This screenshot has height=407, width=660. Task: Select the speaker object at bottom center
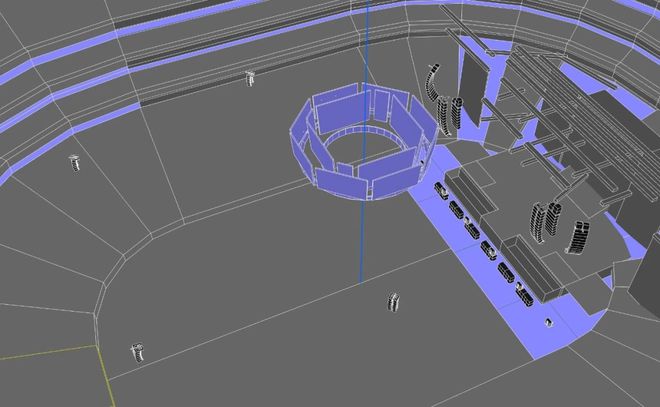coord(393,300)
